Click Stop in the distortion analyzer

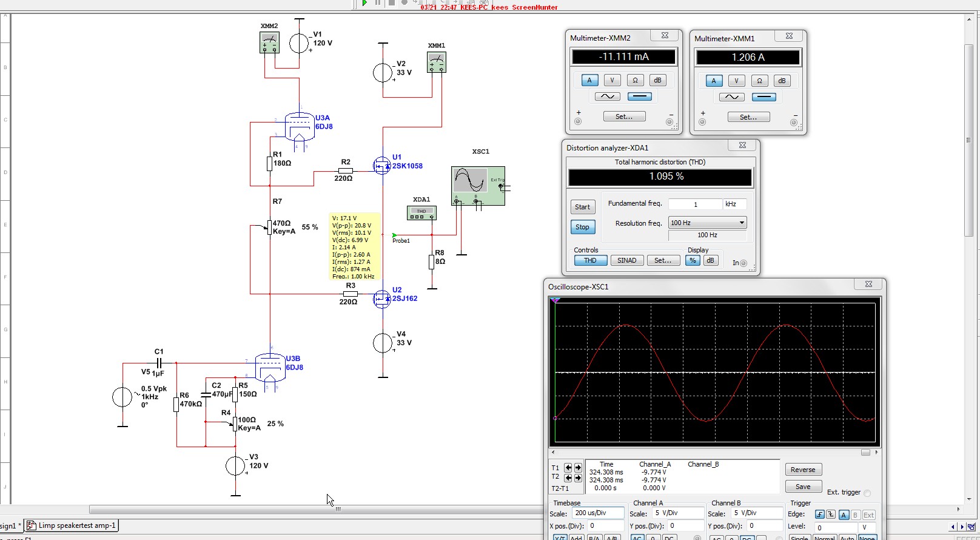[x=582, y=227]
